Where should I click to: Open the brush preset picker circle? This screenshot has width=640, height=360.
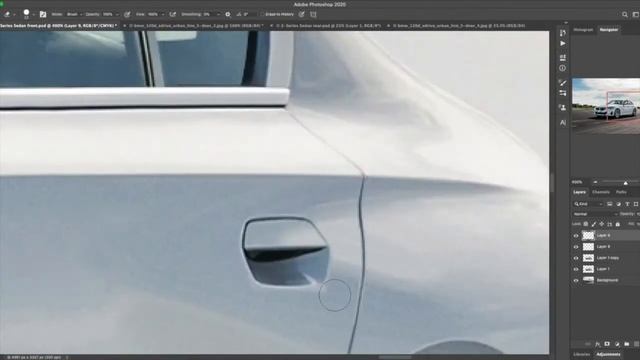coord(26,13)
